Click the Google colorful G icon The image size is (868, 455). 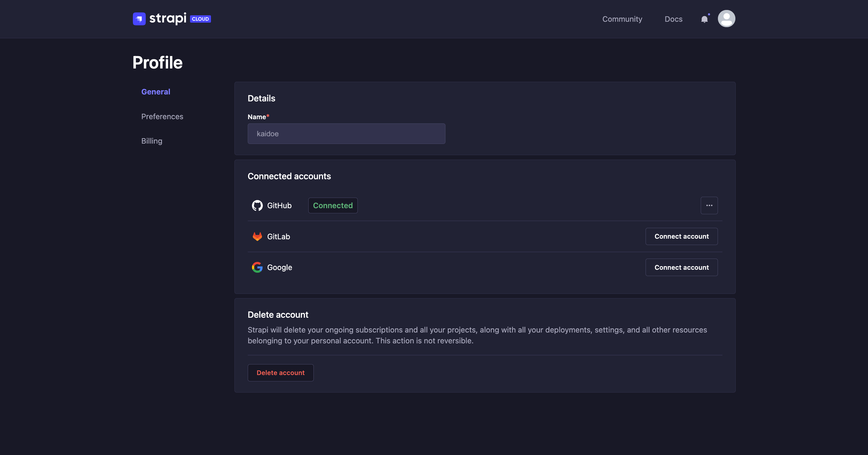(257, 266)
